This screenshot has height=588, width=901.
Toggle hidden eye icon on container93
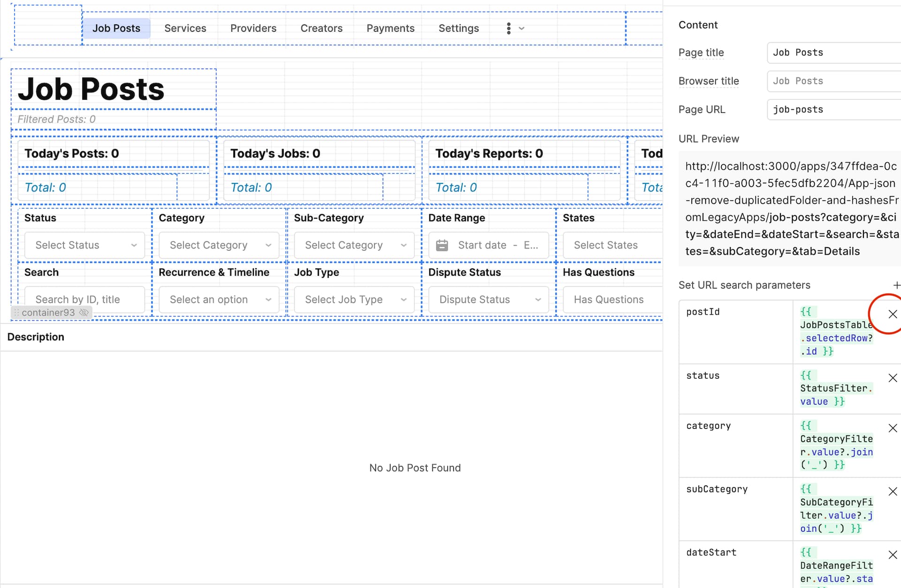[x=84, y=312]
